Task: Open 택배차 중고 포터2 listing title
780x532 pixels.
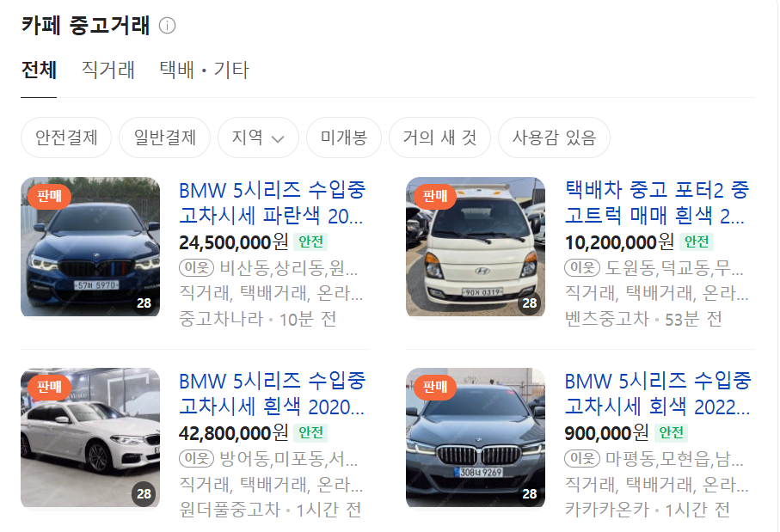Action: (657, 203)
